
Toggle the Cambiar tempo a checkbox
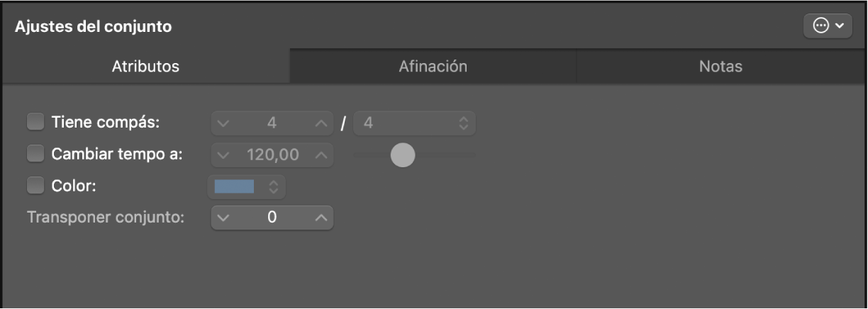pyautogui.click(x=35, y=154)
